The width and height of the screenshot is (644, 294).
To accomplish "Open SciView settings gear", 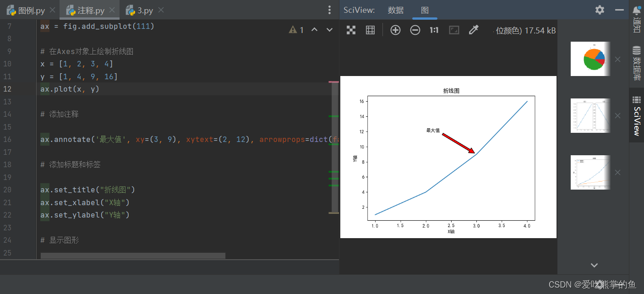I will click(600, 10).
